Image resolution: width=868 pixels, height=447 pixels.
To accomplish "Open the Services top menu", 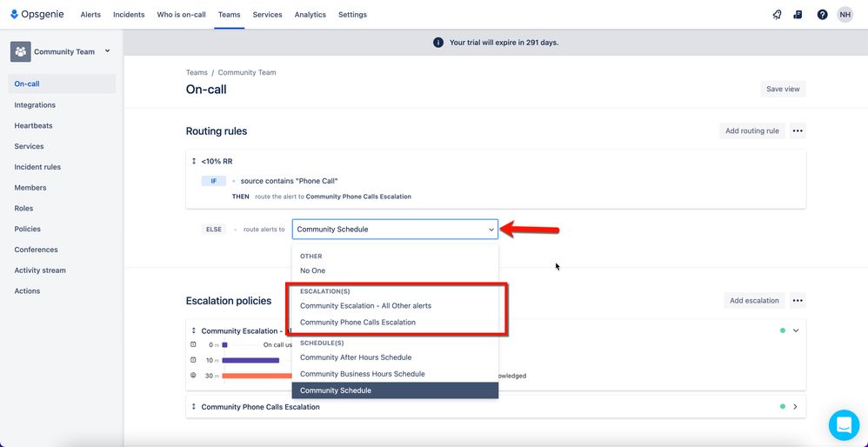I will (267, 15).
